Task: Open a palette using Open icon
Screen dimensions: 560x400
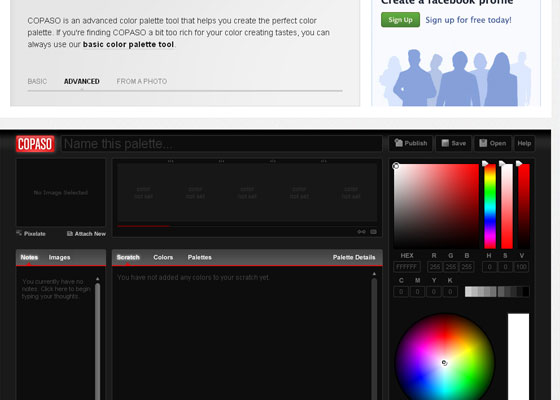Action: 483,143
